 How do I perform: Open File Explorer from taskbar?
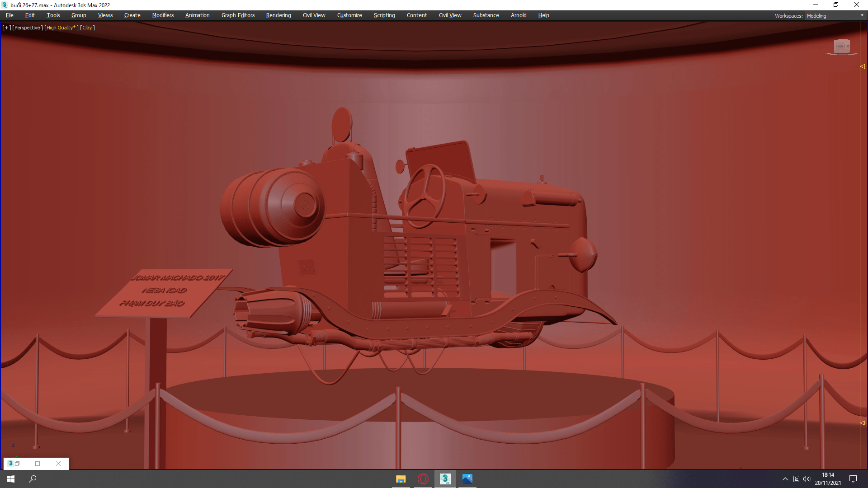point(401,479)
